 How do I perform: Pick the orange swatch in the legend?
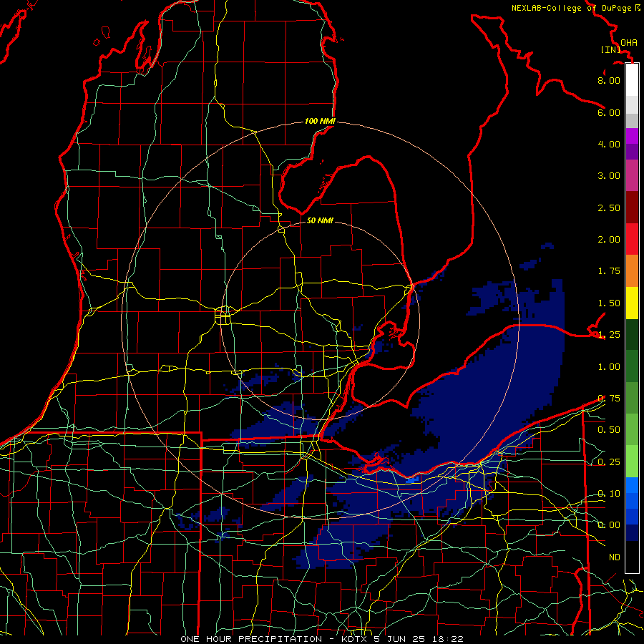point(632,271)
